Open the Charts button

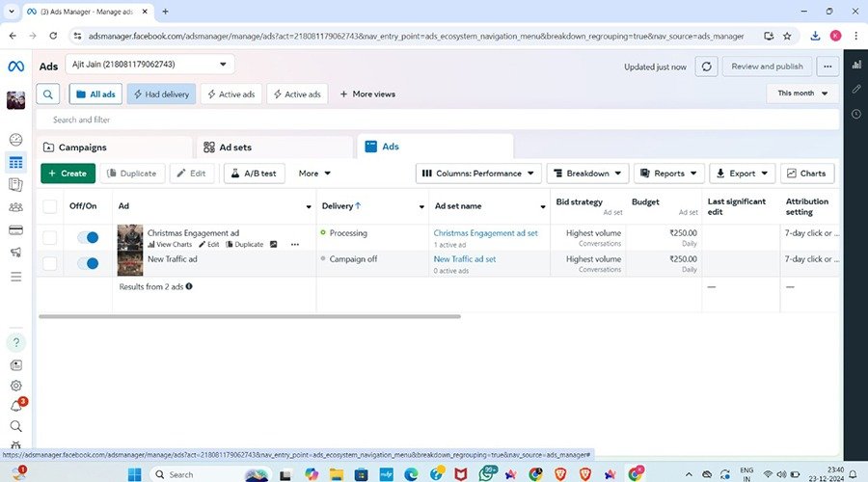pos(807,174)
